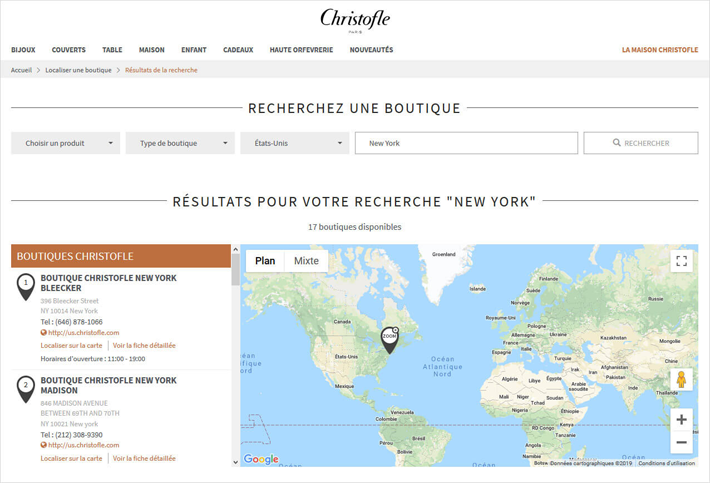
Task: Click the 396 Bleecker Street address
Action: [x=69, y=301]
